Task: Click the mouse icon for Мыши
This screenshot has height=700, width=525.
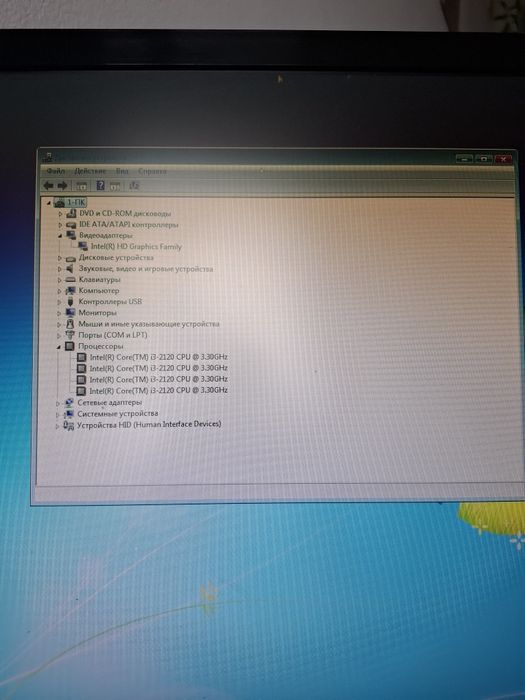Action: pos(70,324)
